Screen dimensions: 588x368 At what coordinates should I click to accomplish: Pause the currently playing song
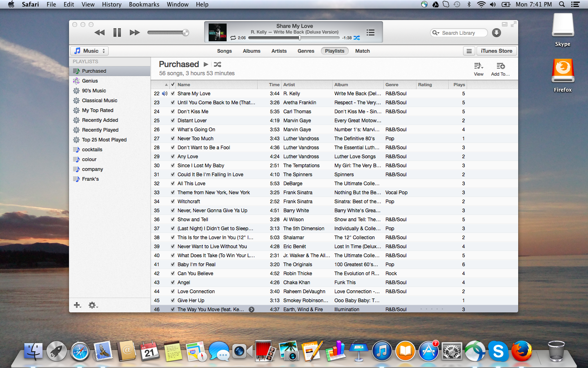click(x=117, y=33)
